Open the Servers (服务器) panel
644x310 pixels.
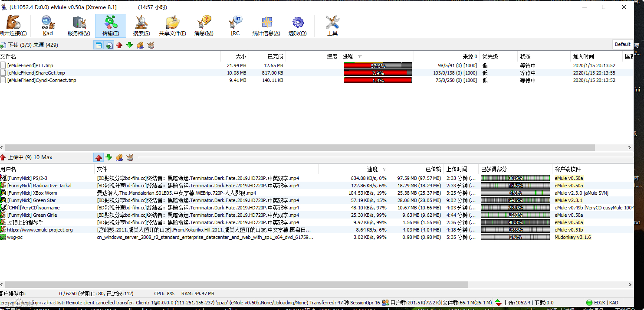pyautogui.click(x=79, y=26)
